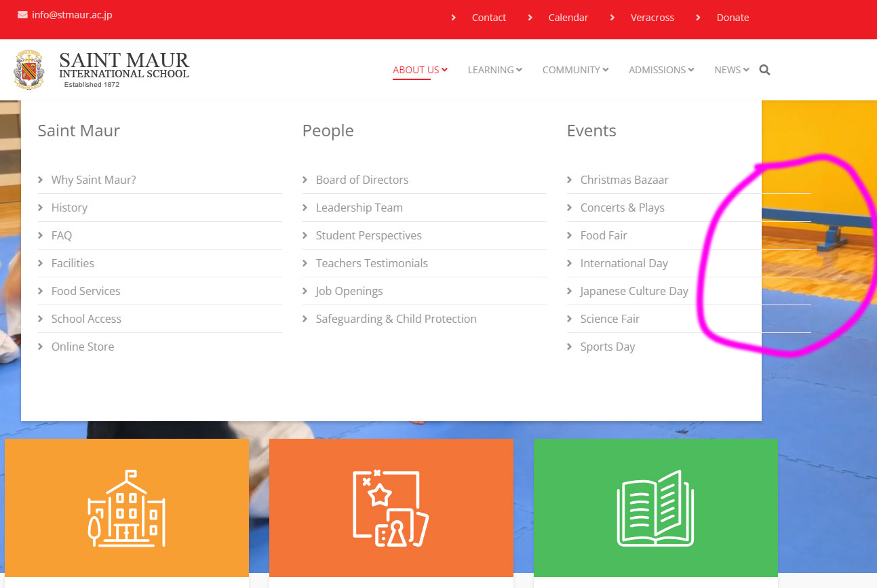Open the Leadership Team page
This screenshot has width=877, height=588.
tap(359, 208)
